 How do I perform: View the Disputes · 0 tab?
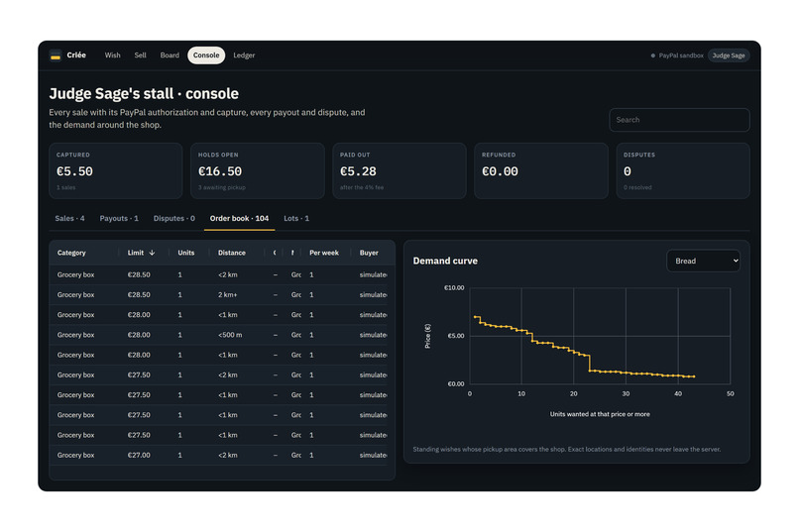(x=174, y=218)
